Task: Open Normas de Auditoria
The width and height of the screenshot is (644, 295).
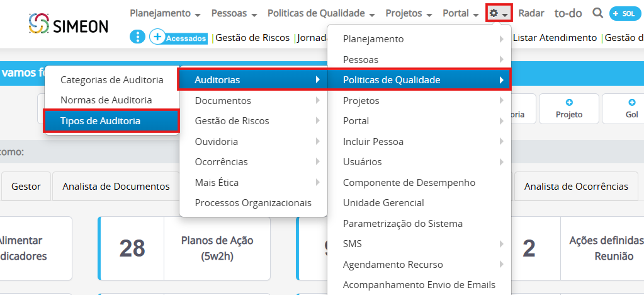Action: (106, 100)
